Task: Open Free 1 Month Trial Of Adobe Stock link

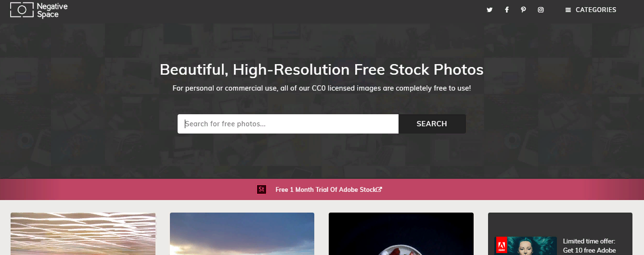Action: [x=325, y=189]
